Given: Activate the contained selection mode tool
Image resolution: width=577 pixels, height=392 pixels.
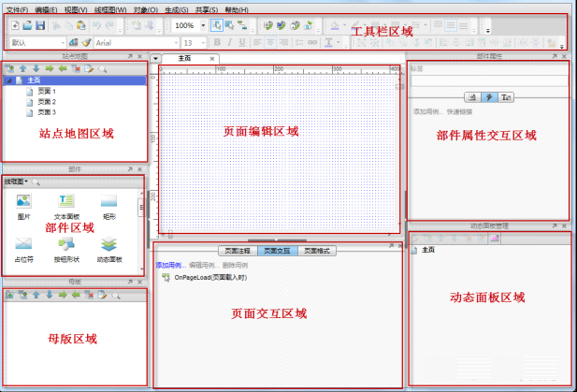Looking at the screenshot, I should [230, 25].
